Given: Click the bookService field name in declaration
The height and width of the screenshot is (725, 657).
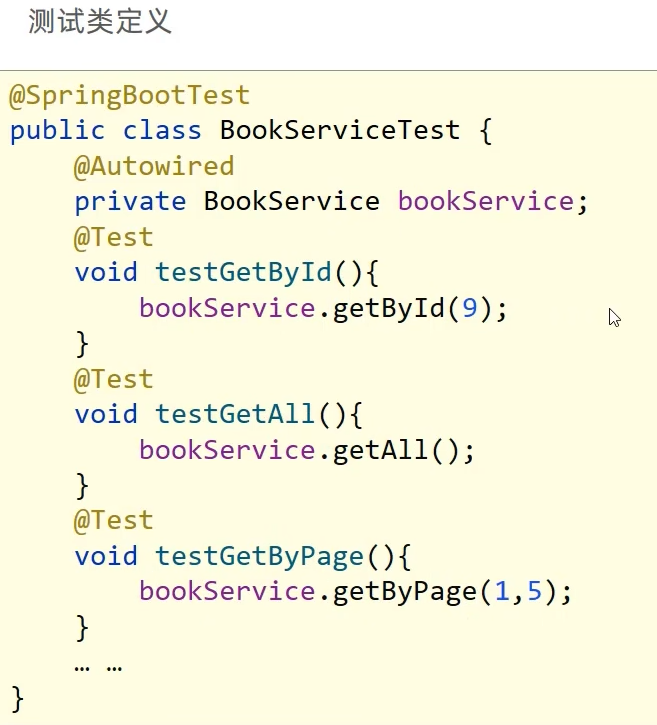Looking at the screenshot, I should [x=485, y=201].
